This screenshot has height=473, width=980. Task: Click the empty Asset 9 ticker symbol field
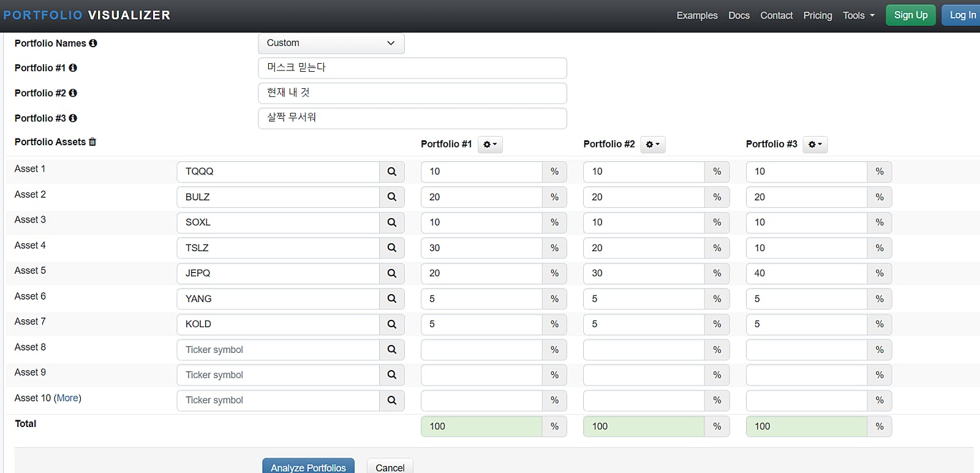coord(279,375)
